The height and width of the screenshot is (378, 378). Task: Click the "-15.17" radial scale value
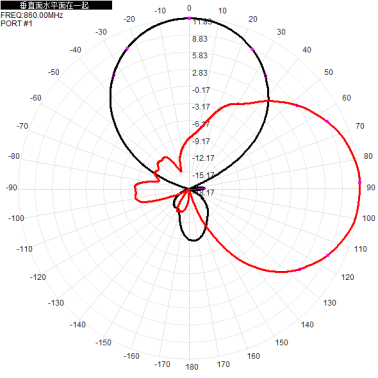tap(203, 175)
